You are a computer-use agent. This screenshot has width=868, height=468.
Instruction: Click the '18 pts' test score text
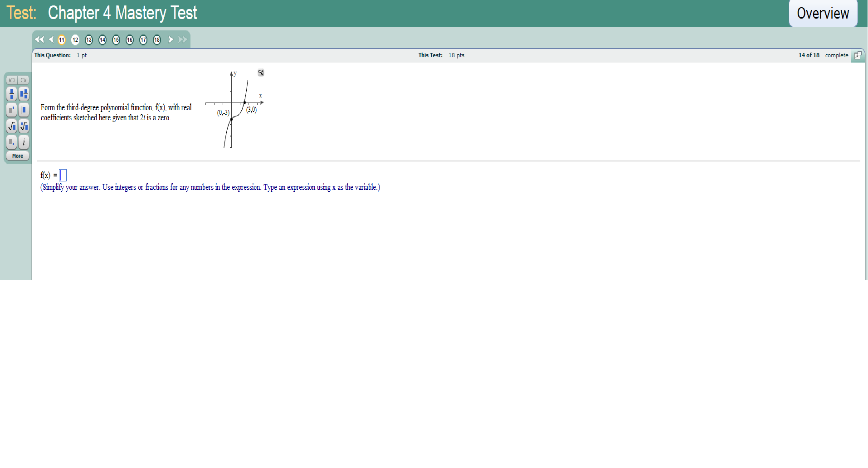coord(456,55)
